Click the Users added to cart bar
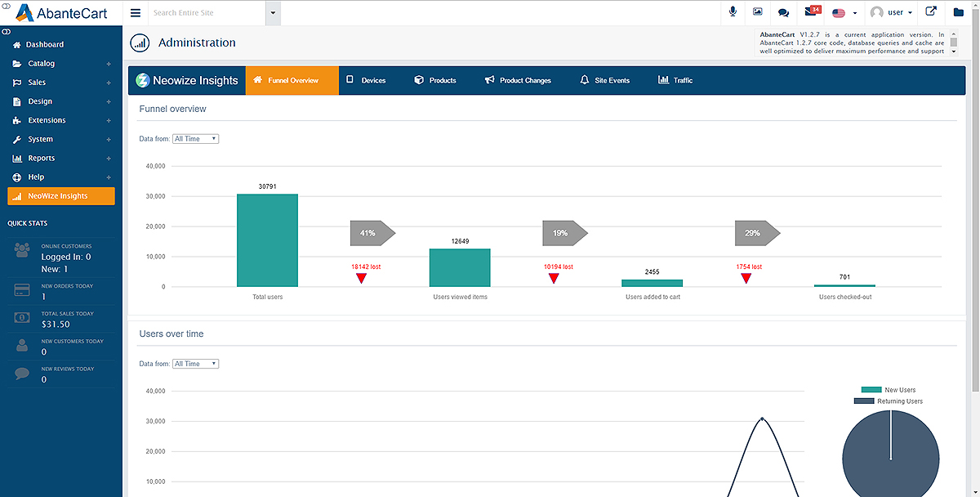 click(652, 283)
